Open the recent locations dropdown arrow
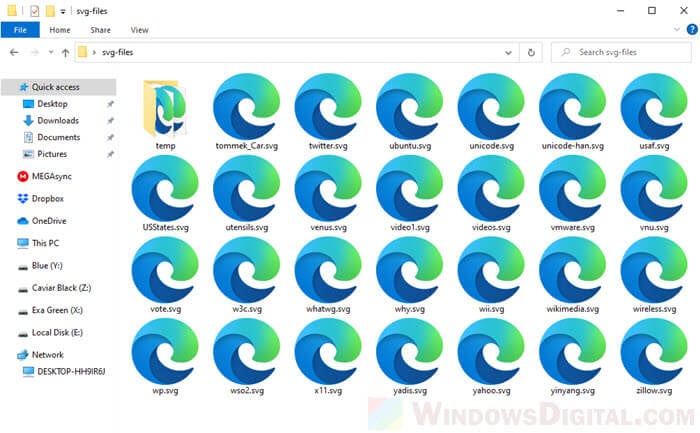 [49, 52]
